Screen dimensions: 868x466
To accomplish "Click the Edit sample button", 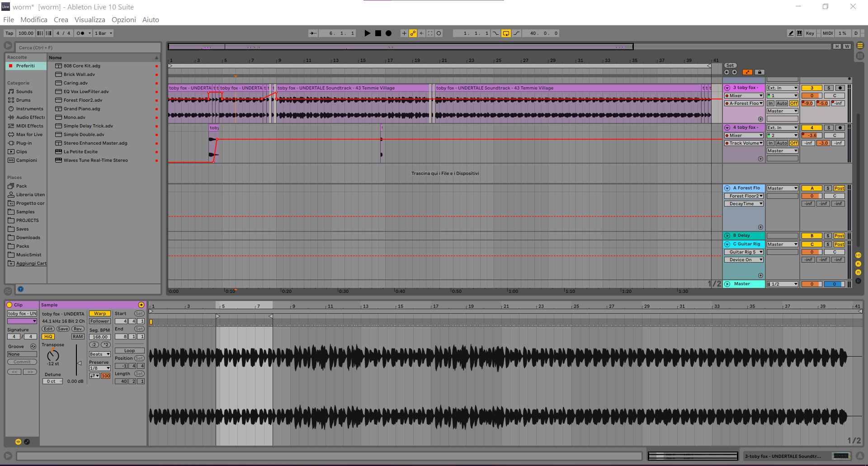I will [x=48, y=329].
